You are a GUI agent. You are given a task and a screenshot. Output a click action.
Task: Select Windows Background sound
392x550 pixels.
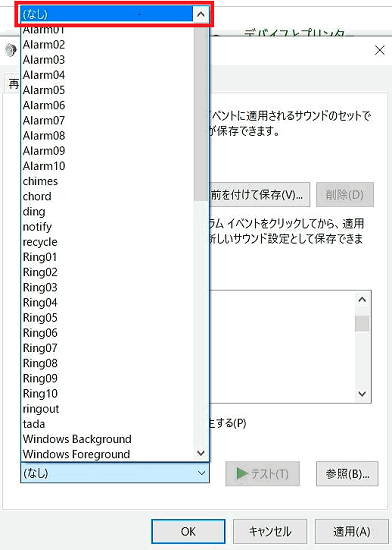click(x=107, y=439)
